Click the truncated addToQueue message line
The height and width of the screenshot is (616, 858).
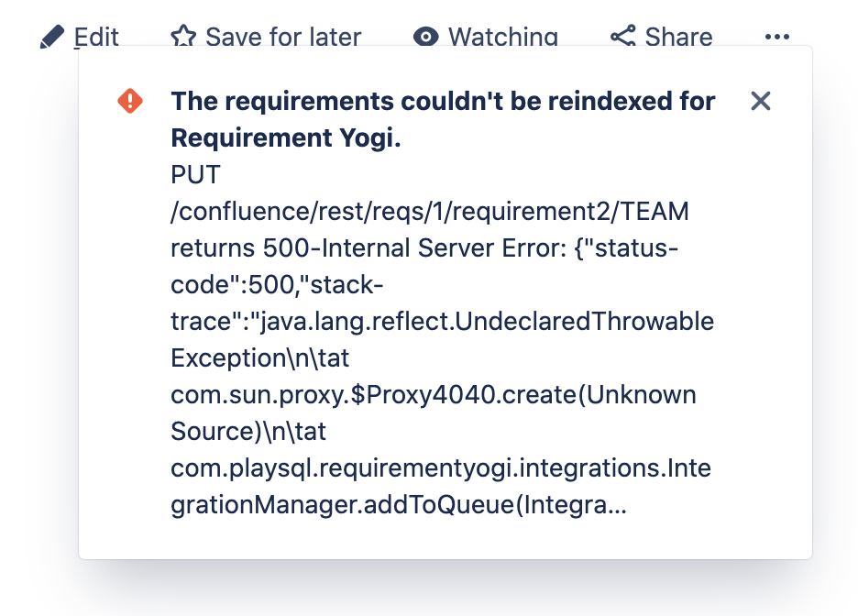[x=399, y=505]
